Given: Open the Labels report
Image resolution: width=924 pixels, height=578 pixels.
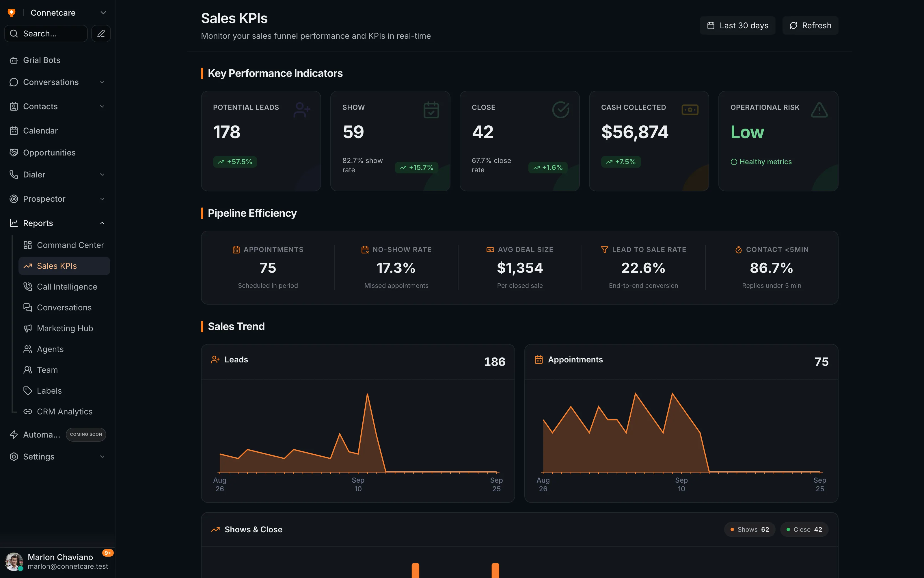Looking at the screenshot, I should point(64,391).
